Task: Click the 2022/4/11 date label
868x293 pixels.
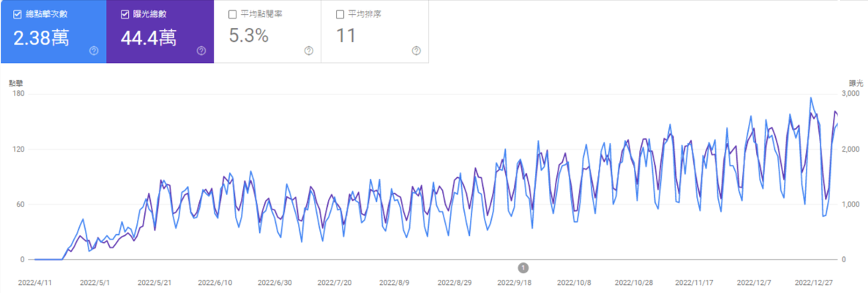Action: [x=35, y=283]
